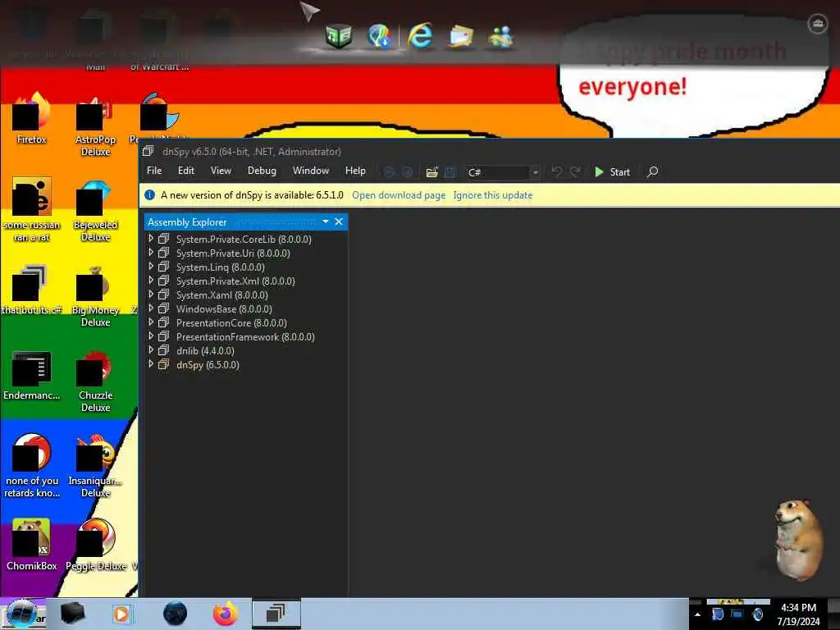
Task: Click the dnSpy title bar window icon
Action: [x=148, y=151]
